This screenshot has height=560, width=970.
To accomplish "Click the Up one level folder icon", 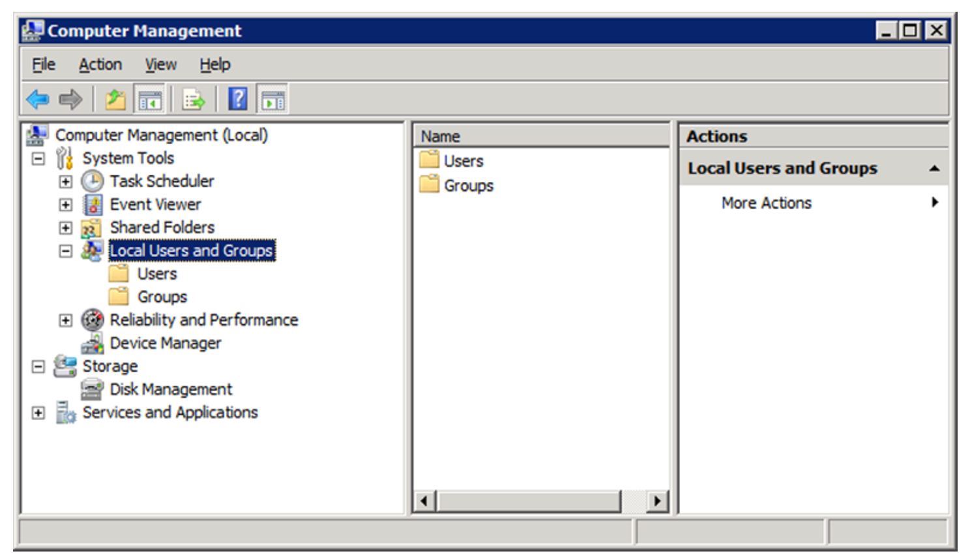I will [x=115, y=100].
